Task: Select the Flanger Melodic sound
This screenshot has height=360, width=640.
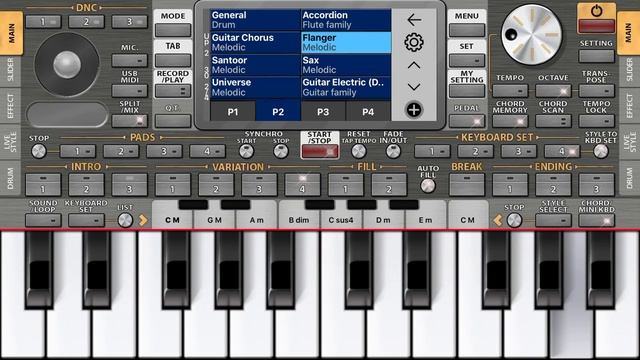Action: pos(346,42)
